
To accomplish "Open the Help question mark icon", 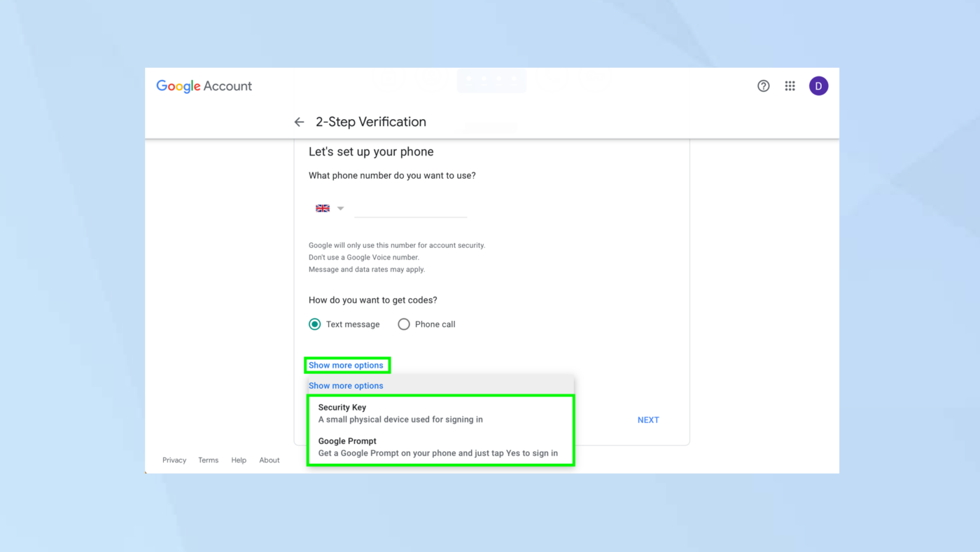I will 763,86.
